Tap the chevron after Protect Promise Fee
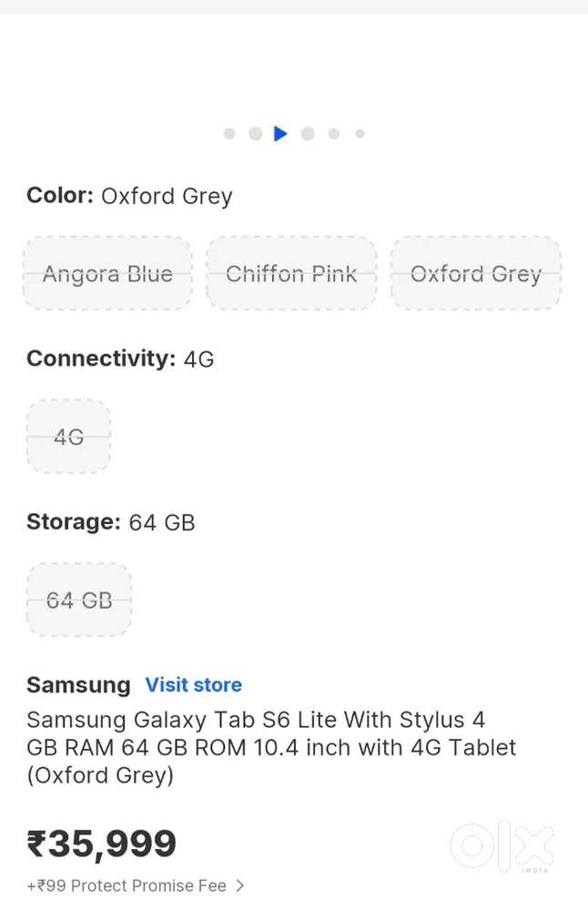 point(238,885)
